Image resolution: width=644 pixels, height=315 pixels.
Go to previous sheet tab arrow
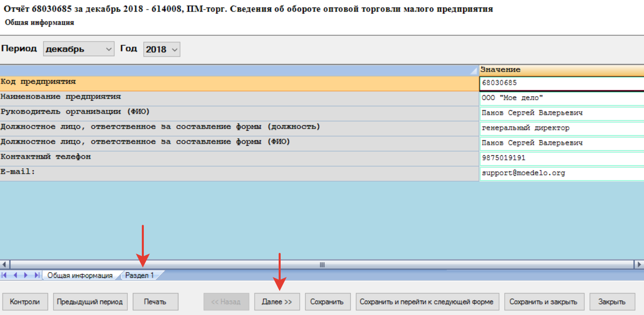point(15,275)
